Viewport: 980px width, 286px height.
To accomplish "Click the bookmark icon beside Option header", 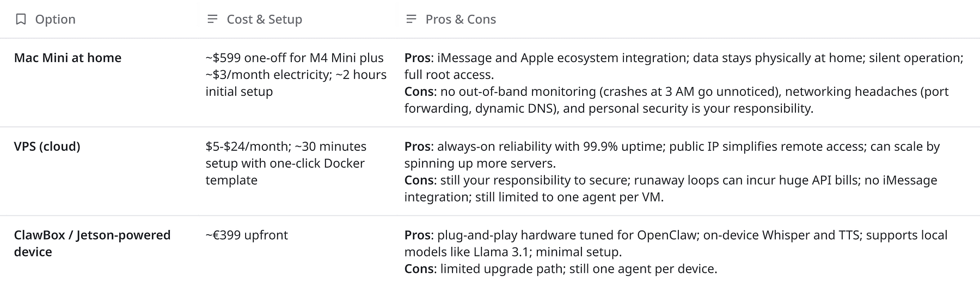I will (x=21, y=20).
